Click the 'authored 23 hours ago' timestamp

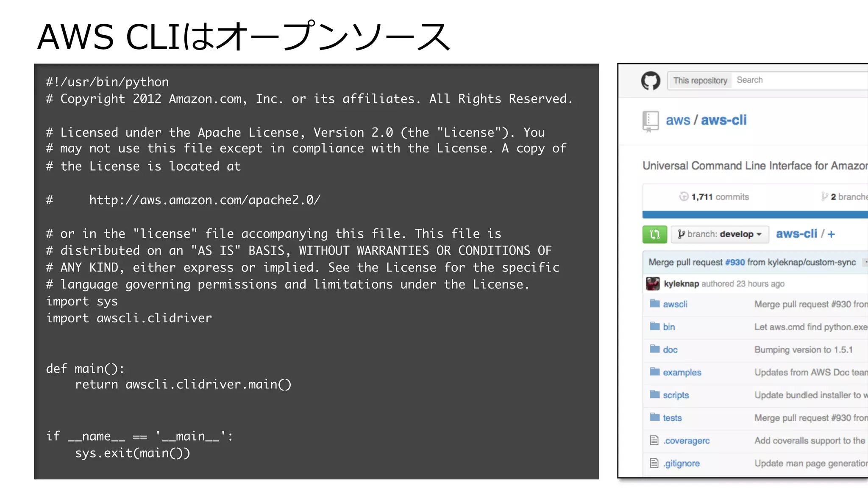coord(743,284)
